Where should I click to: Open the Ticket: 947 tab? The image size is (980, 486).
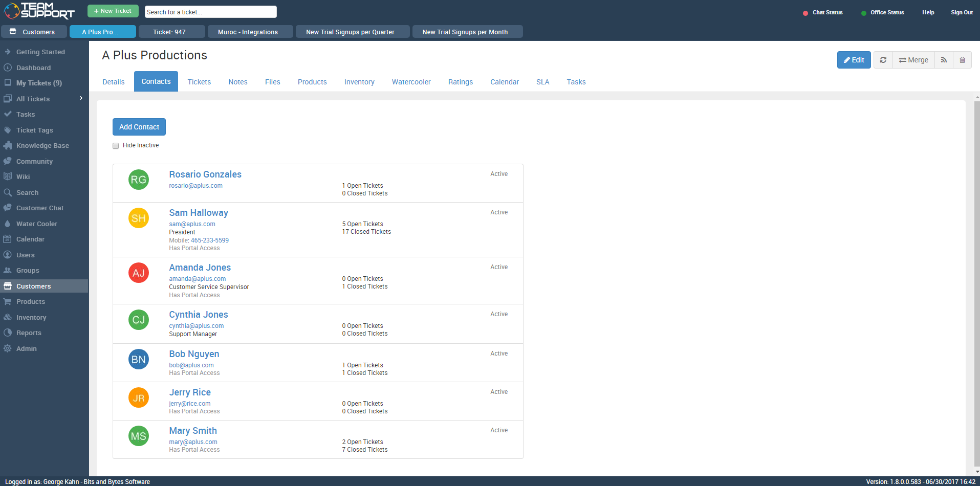pyautogui.click(x=172, y=32)
